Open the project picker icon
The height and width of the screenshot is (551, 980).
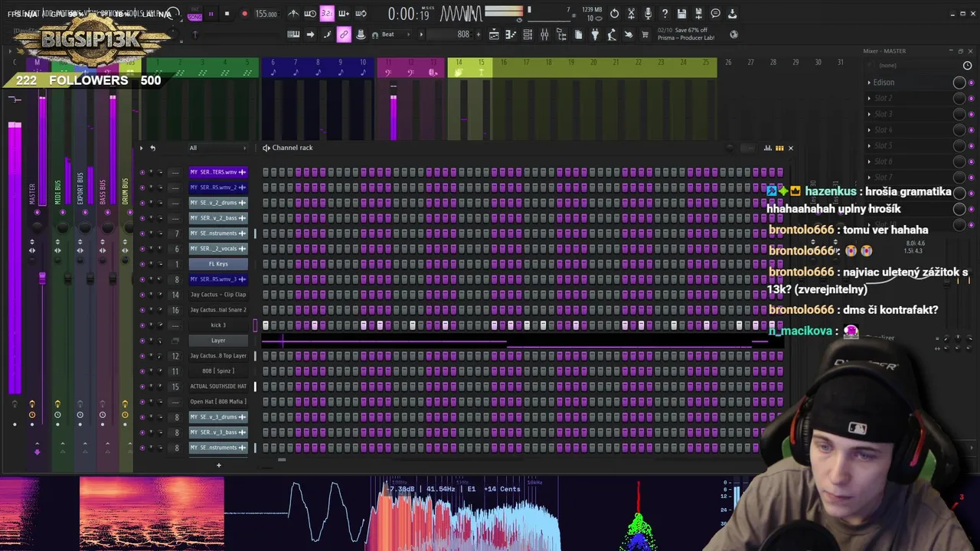(x=579, y=34)
